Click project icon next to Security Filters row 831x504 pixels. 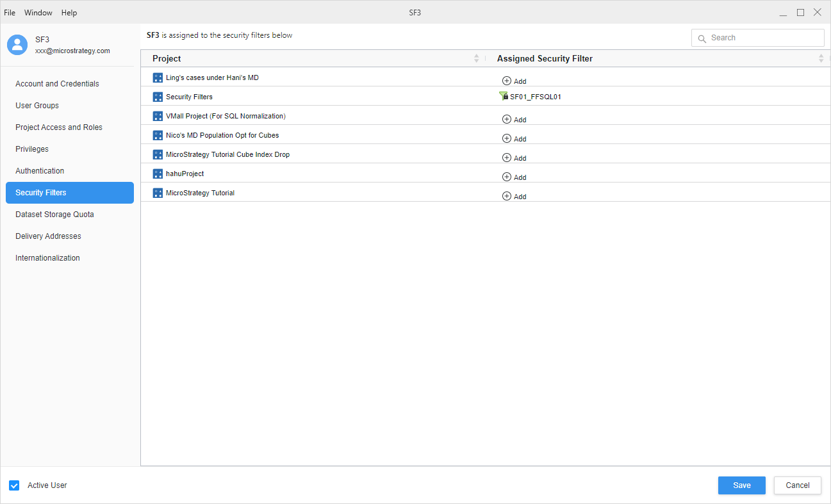pos(158,97)
